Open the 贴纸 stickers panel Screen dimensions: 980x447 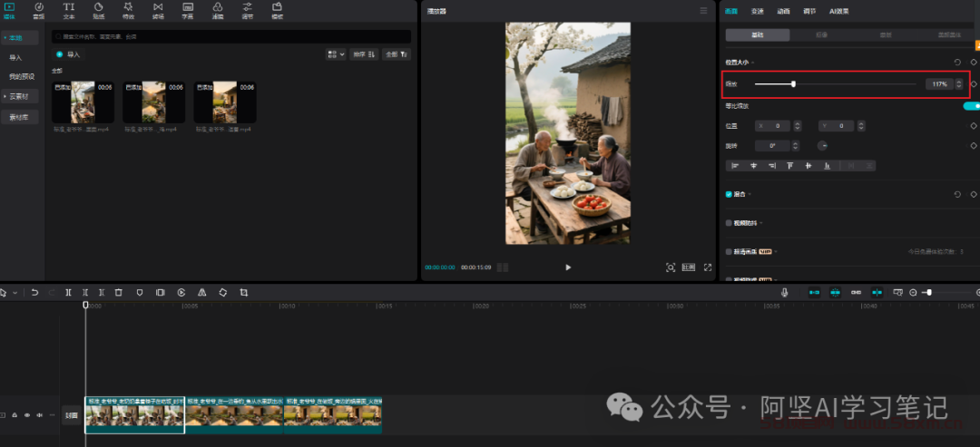pos(98,11)
